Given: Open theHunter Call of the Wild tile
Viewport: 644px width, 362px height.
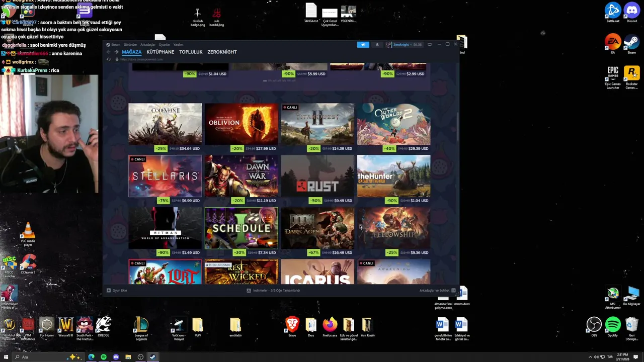Looking at the screenshot, I should [x=393, y=176].
